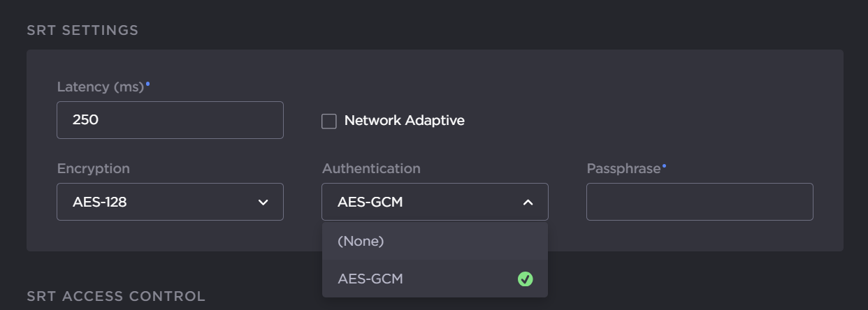Click the AES-128 value text in Encryption
Image resolution: width=868 pixels, height=310 pixels.
[x=100, y=202]
